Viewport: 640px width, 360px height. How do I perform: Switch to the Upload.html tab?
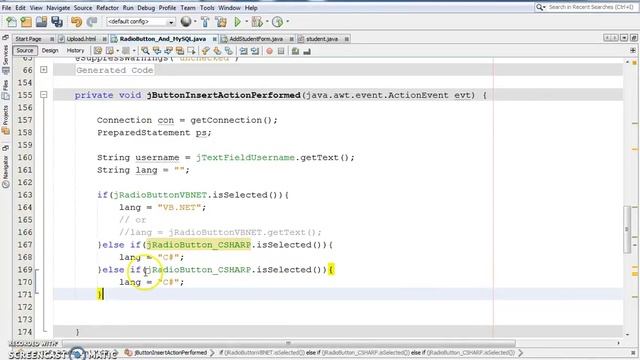81,39
